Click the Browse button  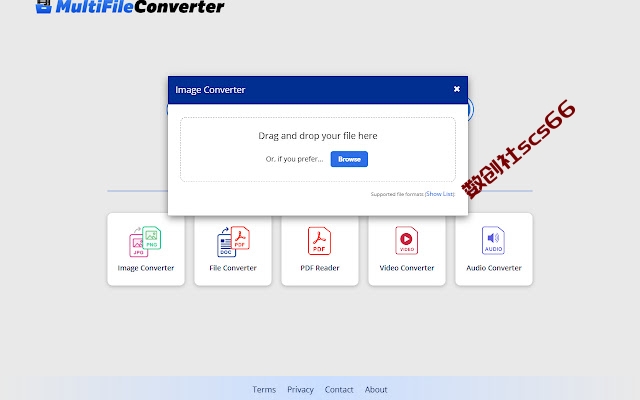click(349, 159)
